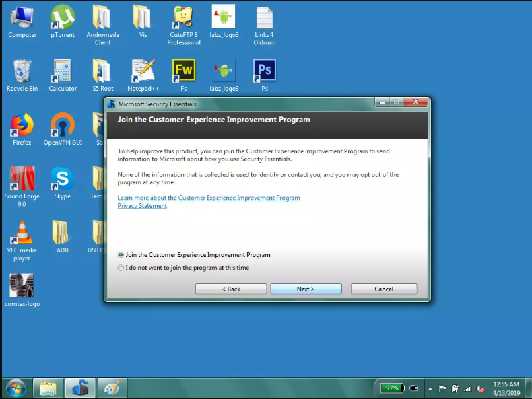Launch the µTorrent shortcut
The width and height of the screenshot is (532, 399).
coord(63,22)
